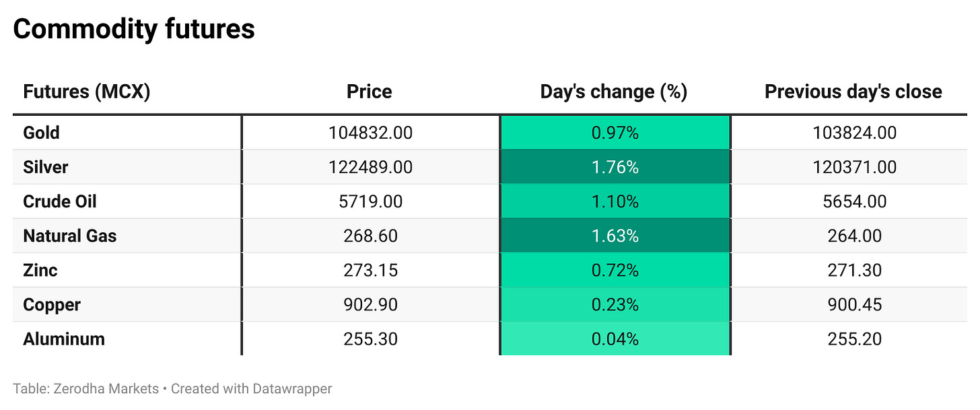Open the Created with Datawrapper link

251,388
